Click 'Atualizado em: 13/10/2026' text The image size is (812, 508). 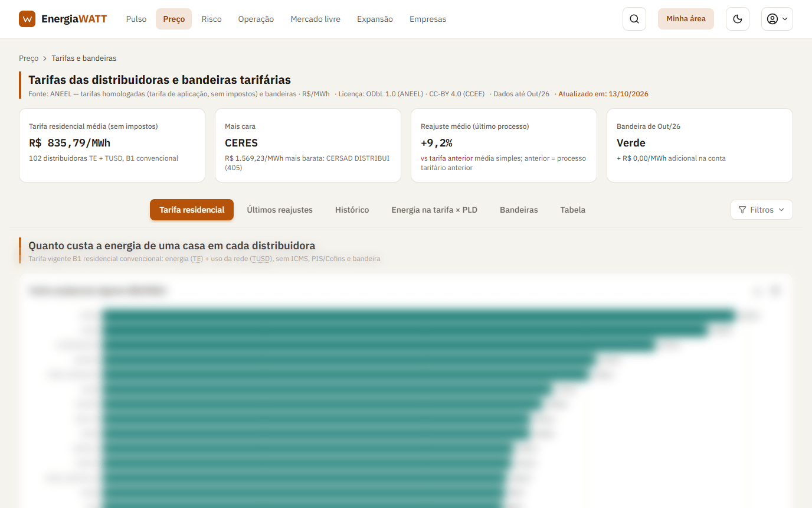(x=603, y=94)
